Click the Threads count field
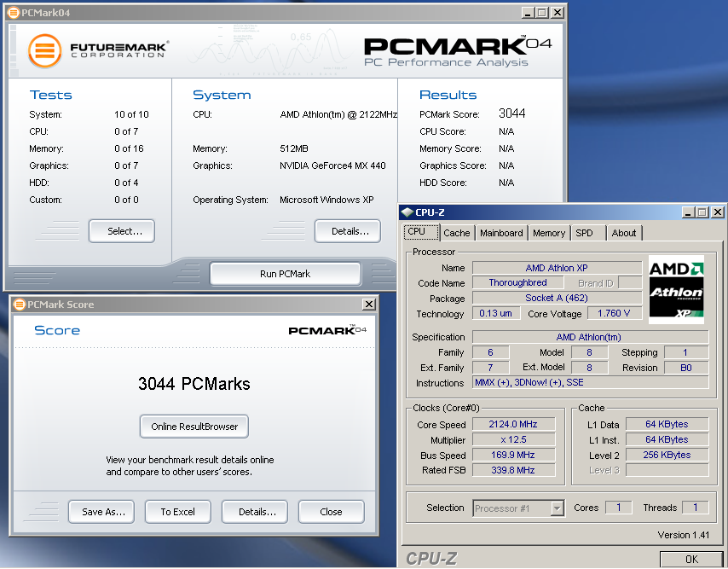The height and width of the screenshot is (569, 728). [x=695, y=508]
